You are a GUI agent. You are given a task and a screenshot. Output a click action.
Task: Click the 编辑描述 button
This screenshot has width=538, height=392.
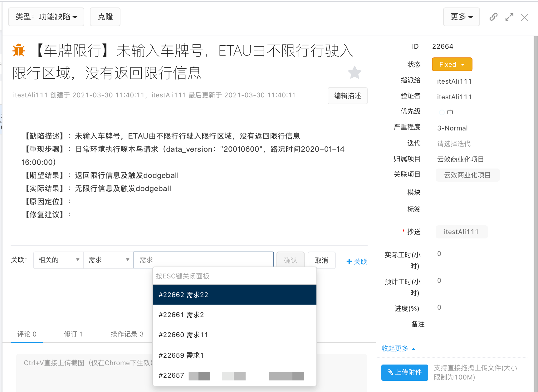pyautogui.click(x=348, y=96)
